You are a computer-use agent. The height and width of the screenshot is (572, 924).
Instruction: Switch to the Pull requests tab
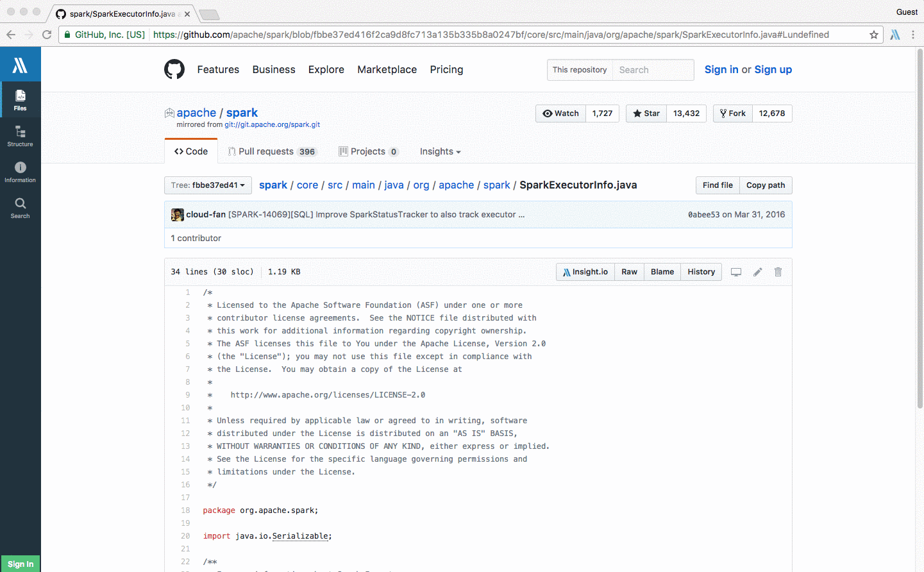[273, 151]
